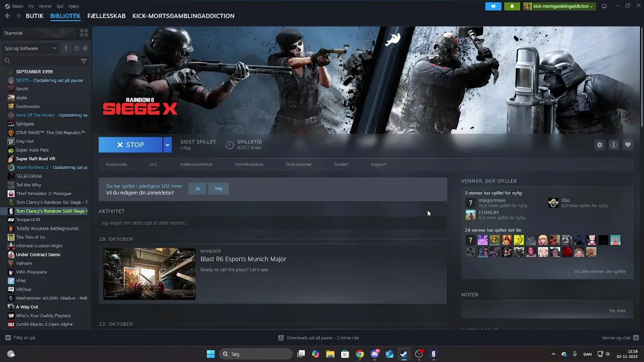Screen dimensions: 644x362
Task: Click the blue announcements megaphone button
Action: point(493,6)
